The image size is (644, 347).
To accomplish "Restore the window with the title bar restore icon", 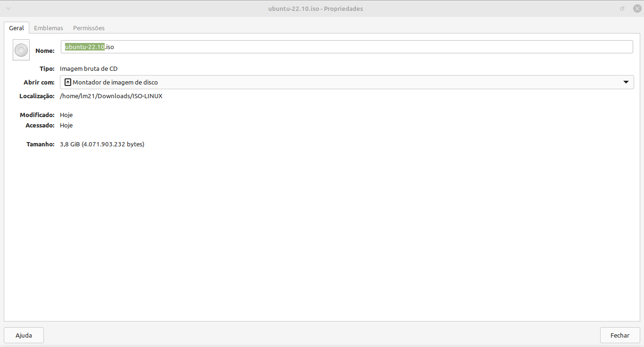I will pos(622,9).
